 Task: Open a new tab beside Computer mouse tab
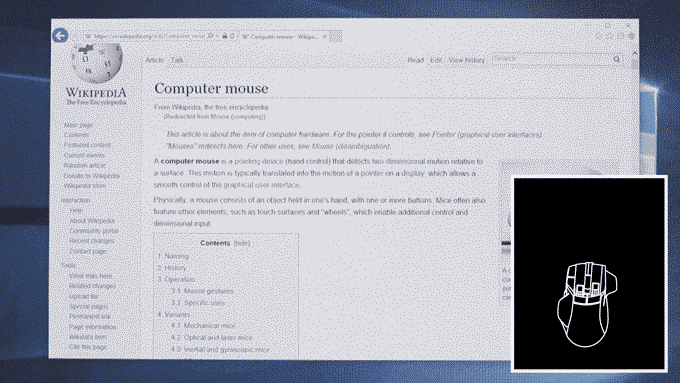click(x=335, y=36)
